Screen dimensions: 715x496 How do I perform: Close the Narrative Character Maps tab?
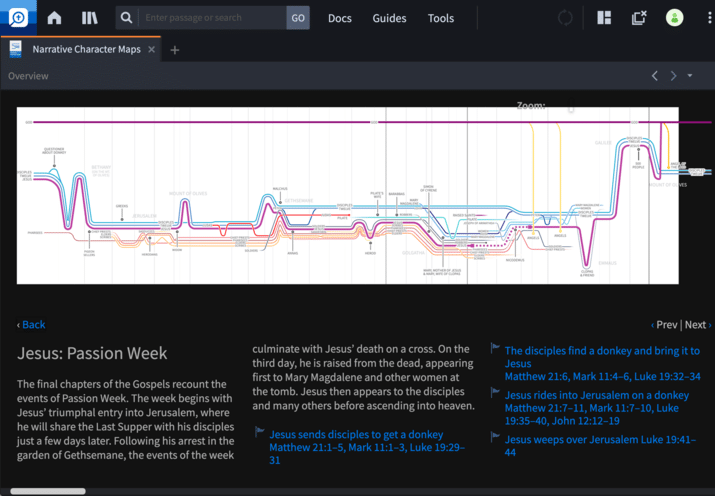point(151,50)
